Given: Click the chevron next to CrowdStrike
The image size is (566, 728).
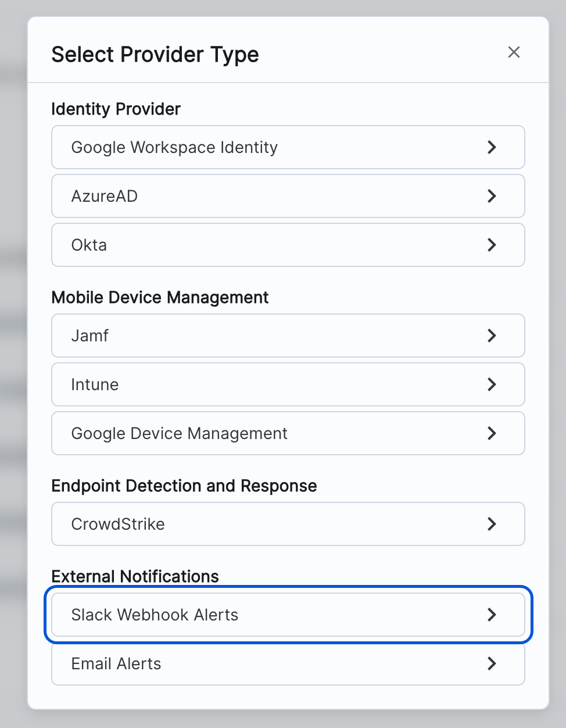Looking at the screenshot, I should (x=492, y=524).
